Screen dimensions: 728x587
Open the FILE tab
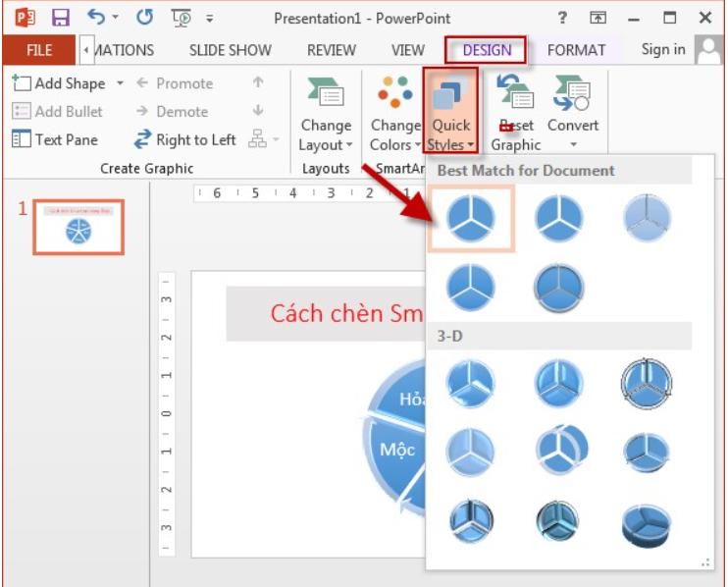[39, 50]
